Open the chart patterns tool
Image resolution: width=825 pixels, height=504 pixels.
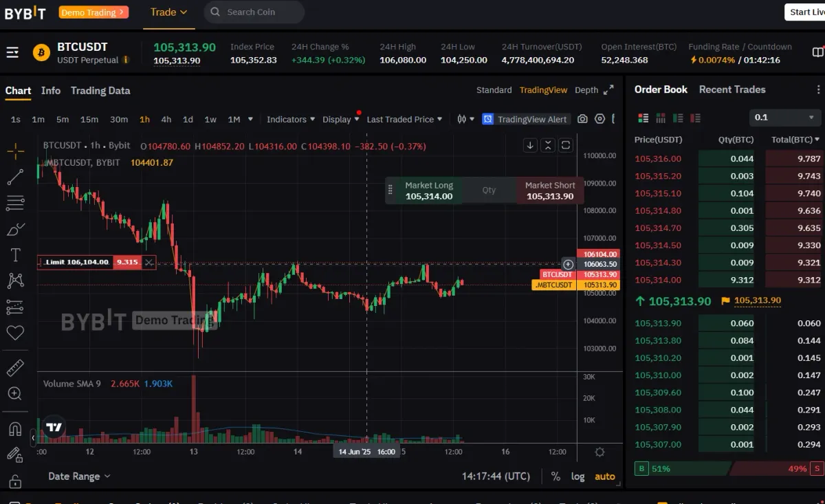15,281
